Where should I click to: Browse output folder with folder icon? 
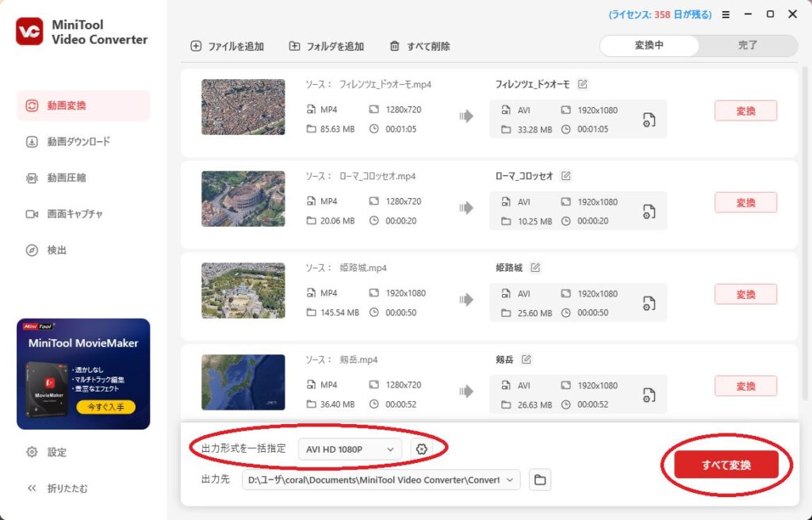pos(540,480)
